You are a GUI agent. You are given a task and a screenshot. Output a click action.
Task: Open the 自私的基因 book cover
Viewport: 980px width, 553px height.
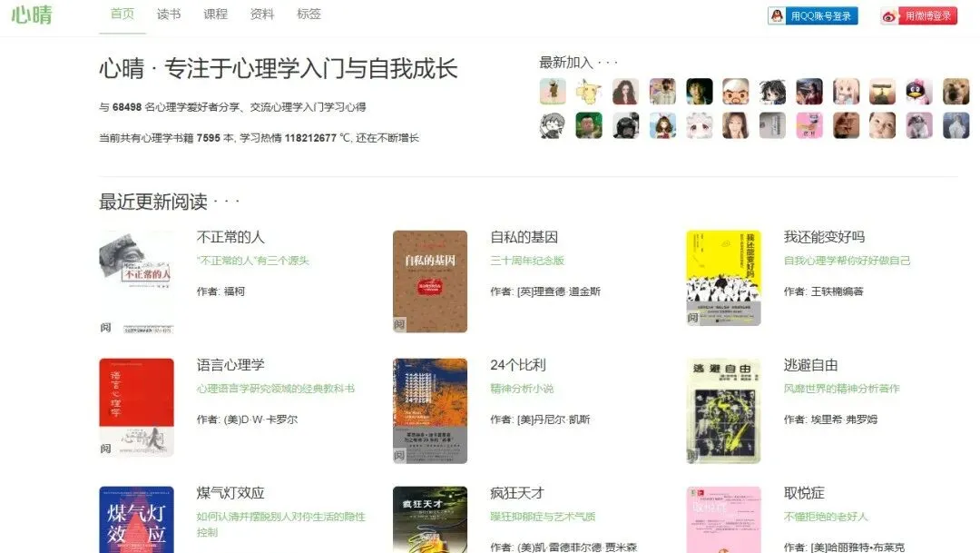pyautogui.click(x=430, y=281)
